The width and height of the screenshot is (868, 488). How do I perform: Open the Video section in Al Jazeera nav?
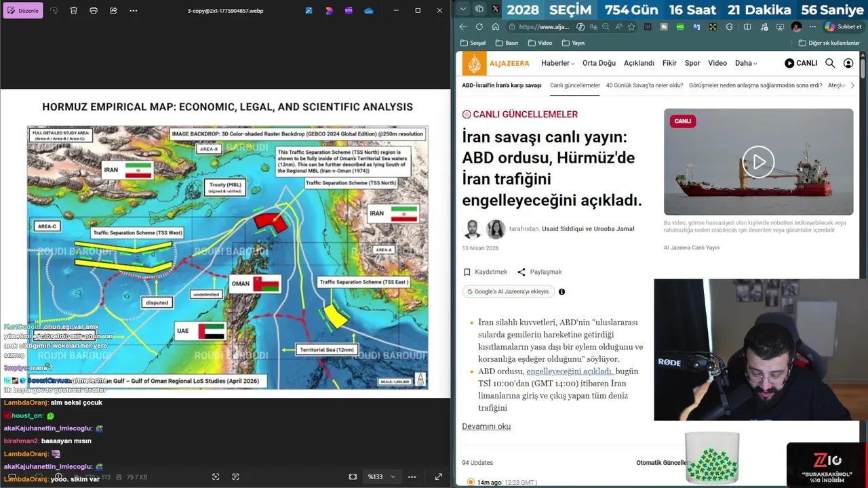717,63
